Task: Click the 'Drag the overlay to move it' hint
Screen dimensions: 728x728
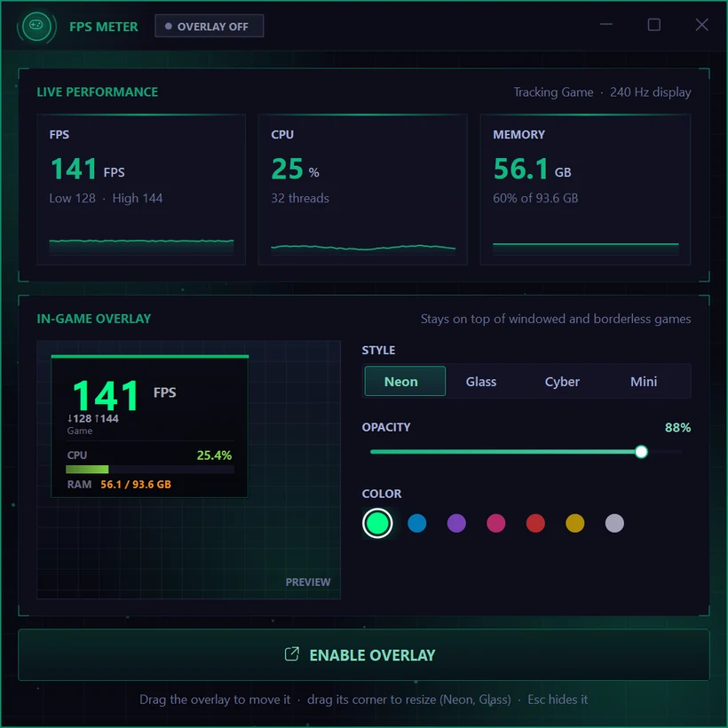Action: [215, 700]
